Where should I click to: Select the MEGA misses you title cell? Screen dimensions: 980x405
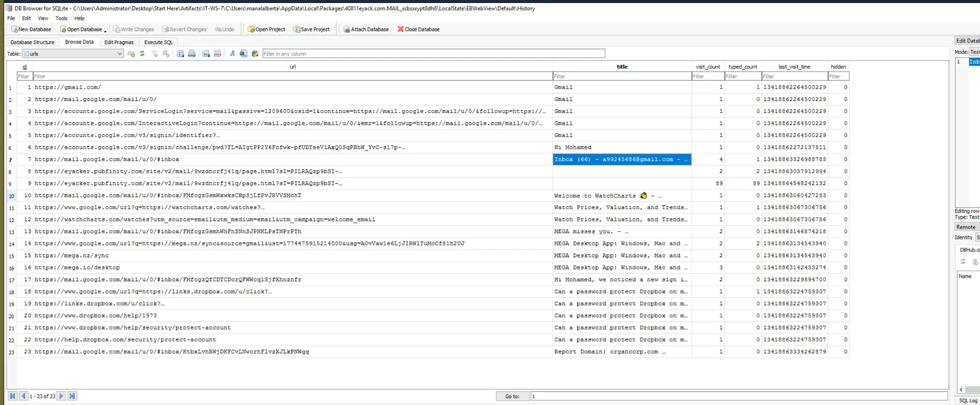coord(622,232)
